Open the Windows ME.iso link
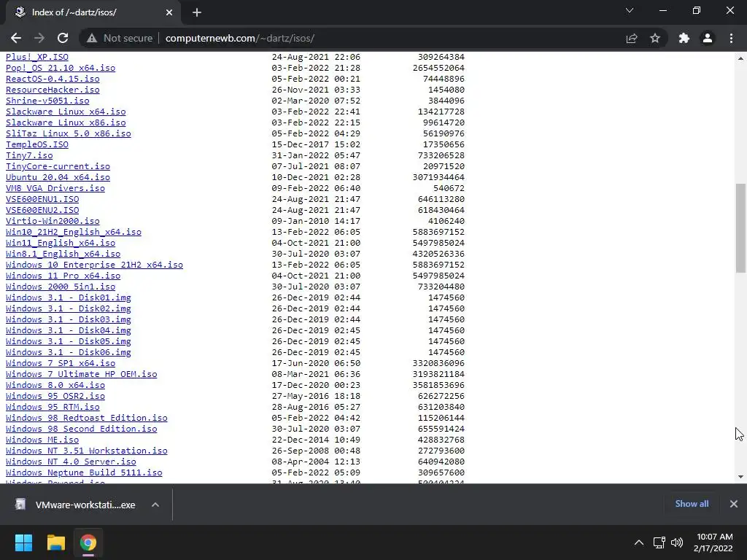Image resolution: width=747 pixels, height=560 pixels. coord(42,440)
